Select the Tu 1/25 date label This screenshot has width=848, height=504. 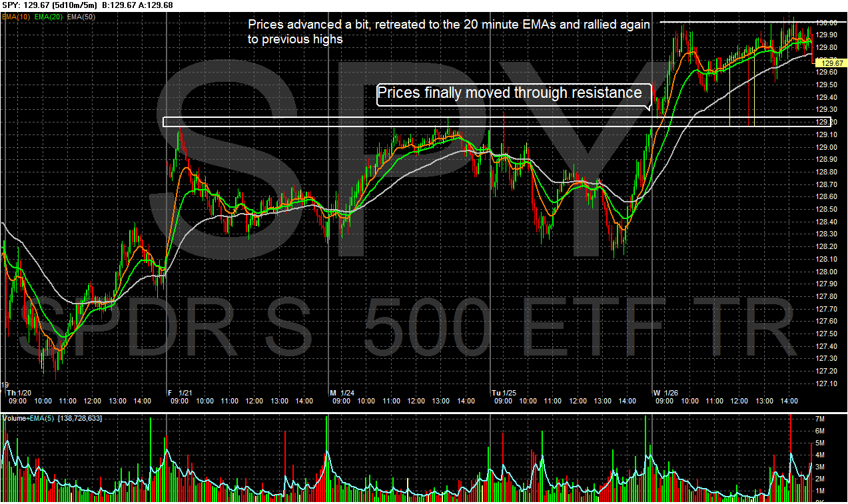pos(505,393)
